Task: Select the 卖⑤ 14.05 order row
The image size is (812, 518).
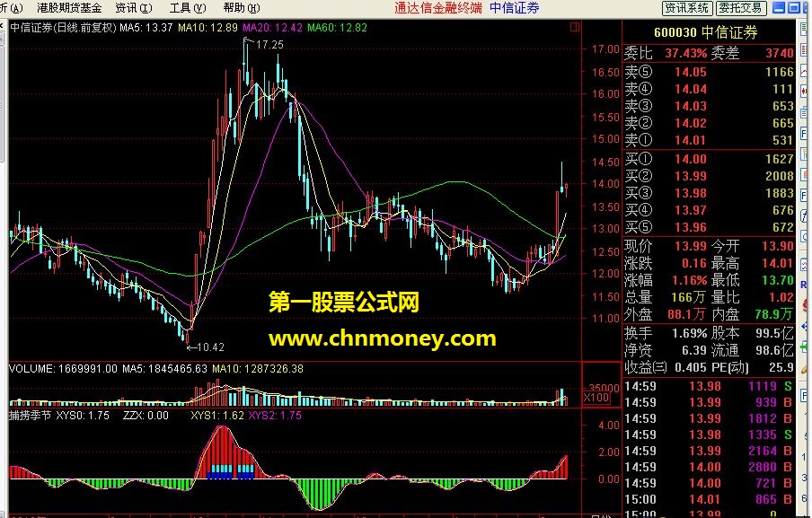Action: pyautogui.click(x=709, y=72)
